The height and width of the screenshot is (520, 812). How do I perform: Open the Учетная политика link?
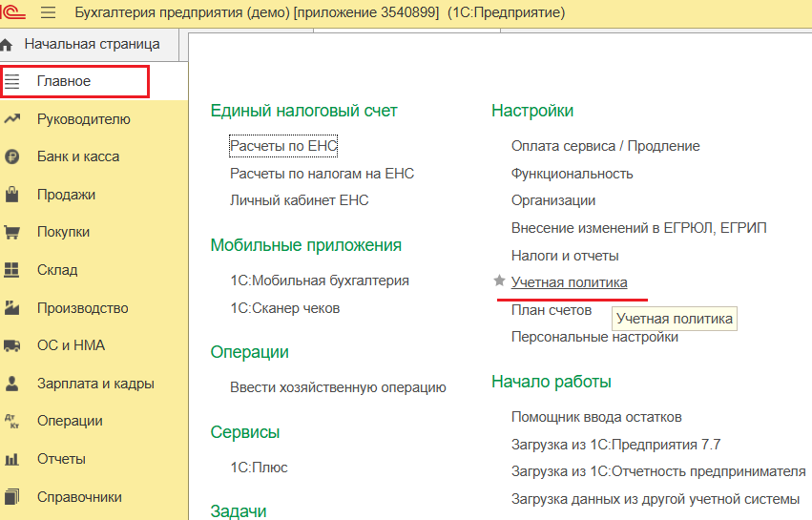click(x=569, y=282)
